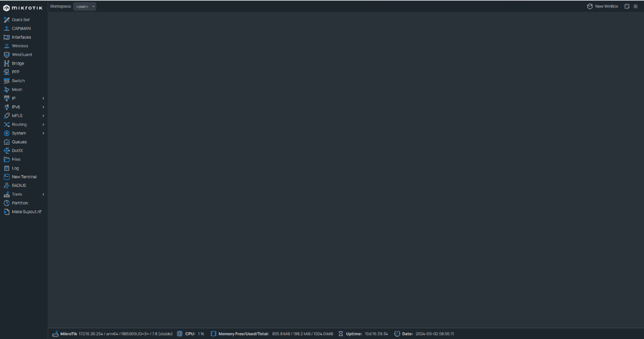Click the Dot1X icon in sidebar
Viewport: 644px width, 339px height.
(6, 151)
